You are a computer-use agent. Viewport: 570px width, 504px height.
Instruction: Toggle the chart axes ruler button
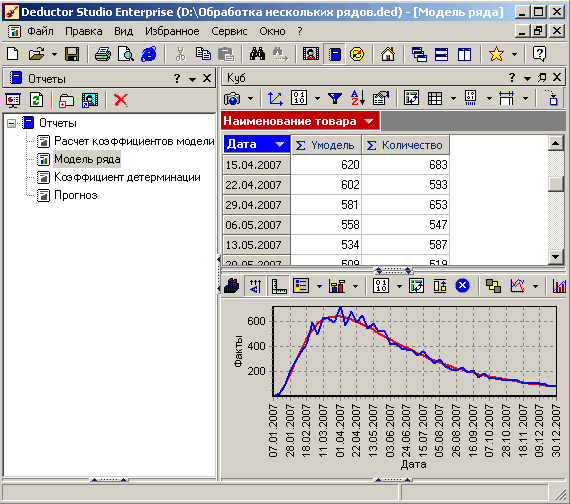pyautogui.click(x=279, y=285)
